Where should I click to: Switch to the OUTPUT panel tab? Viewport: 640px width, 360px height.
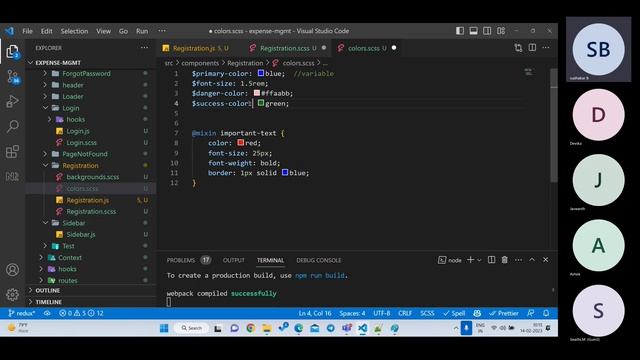click(233, 260)
